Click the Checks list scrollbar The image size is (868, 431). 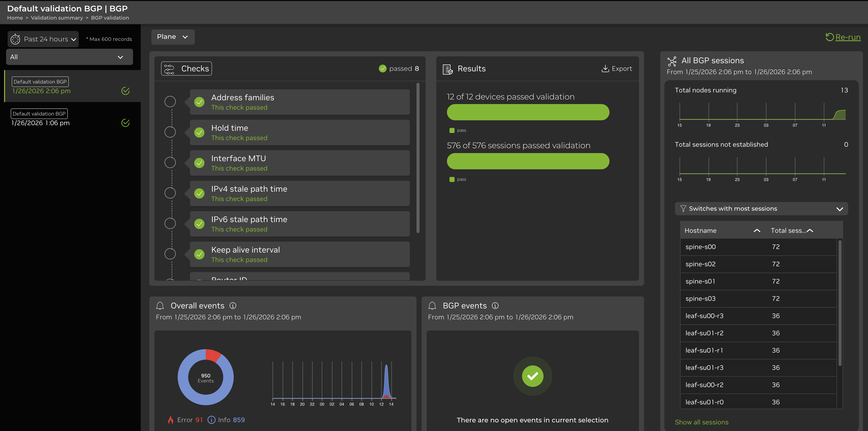pyautogui.click(x=418, y=158)
